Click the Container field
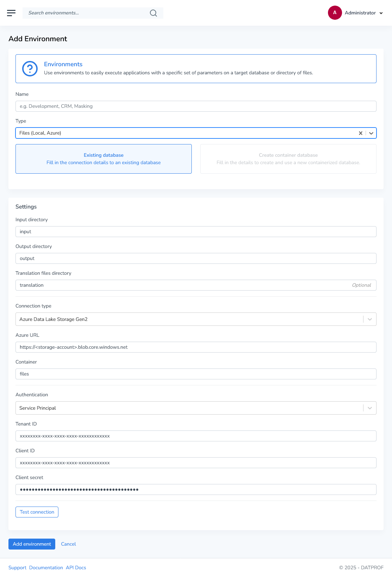The image size is (392, 577). [x=196, y=374]
